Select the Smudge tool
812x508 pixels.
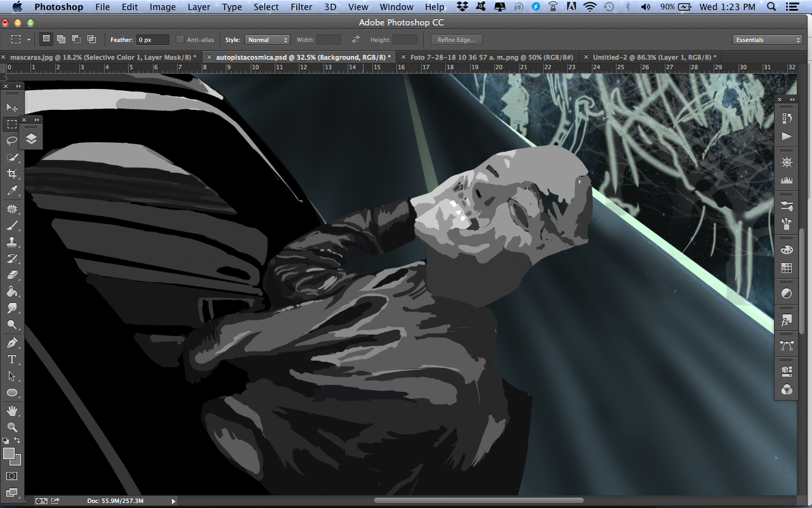pyautogui.click(x=11, y=308)
